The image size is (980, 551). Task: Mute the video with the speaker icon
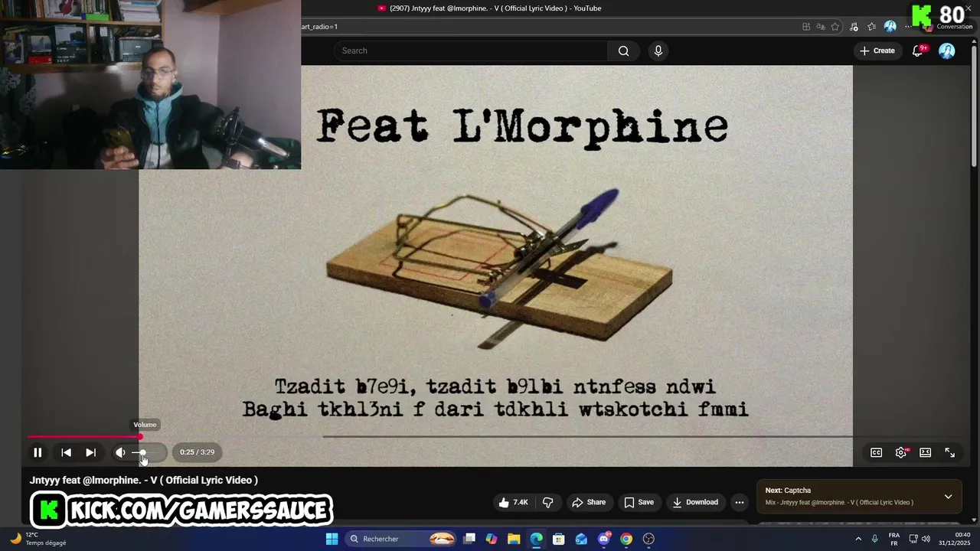tap(120, 452)
